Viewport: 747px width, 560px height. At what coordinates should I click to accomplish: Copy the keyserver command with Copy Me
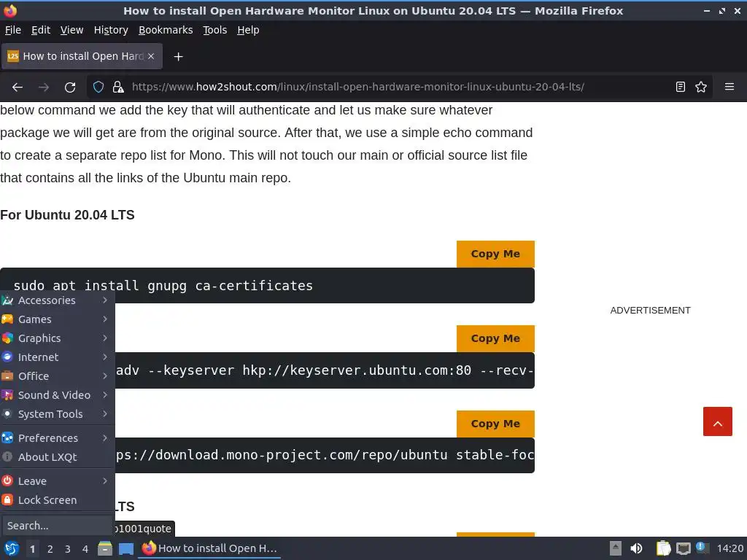coord(495,338)
